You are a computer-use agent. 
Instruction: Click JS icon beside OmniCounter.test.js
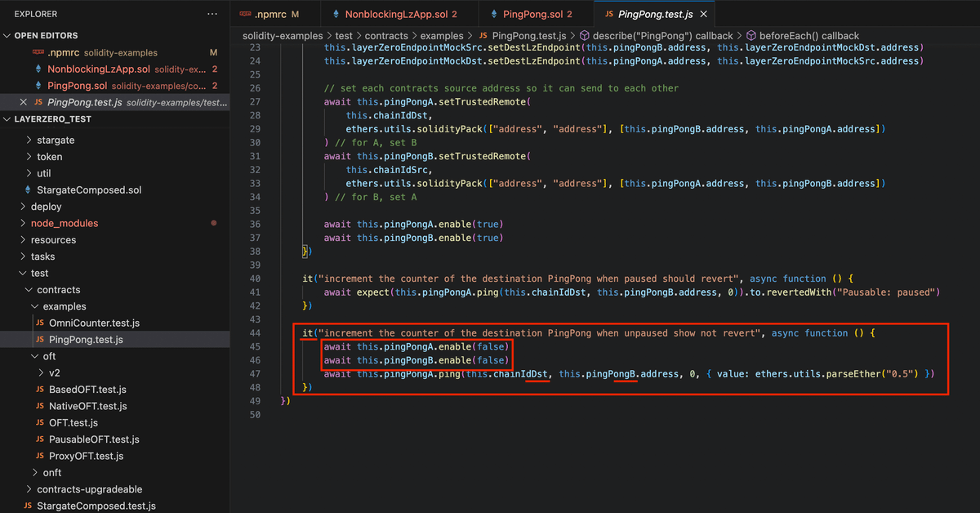tap(39, 323)
